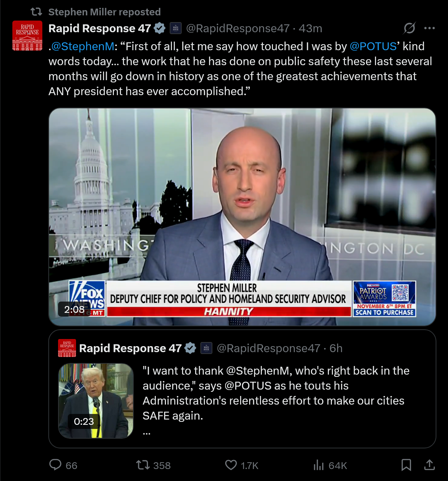Open the @POTUS mention link
This screenshot has width=448, height=481.
373,46
